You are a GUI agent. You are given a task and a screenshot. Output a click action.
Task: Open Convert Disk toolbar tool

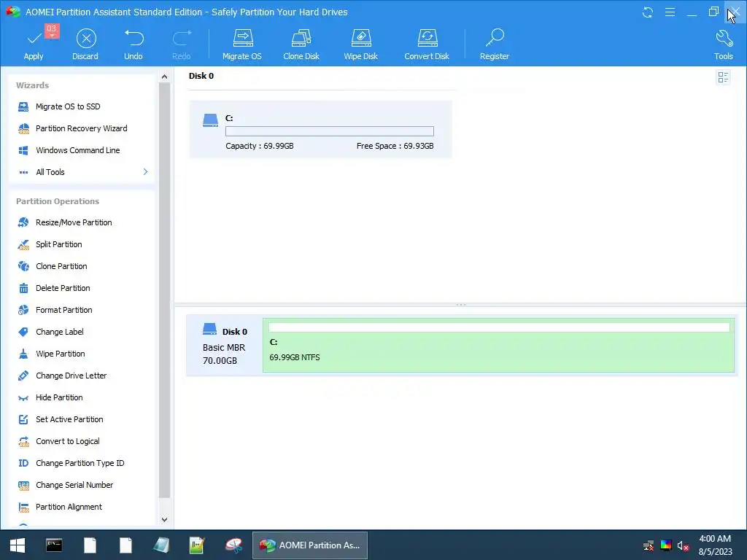(x=427, y=44)
